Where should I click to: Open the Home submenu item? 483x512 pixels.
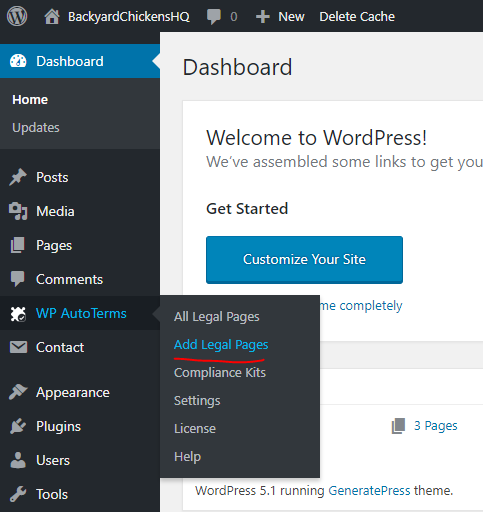click(x=30, y=100)
